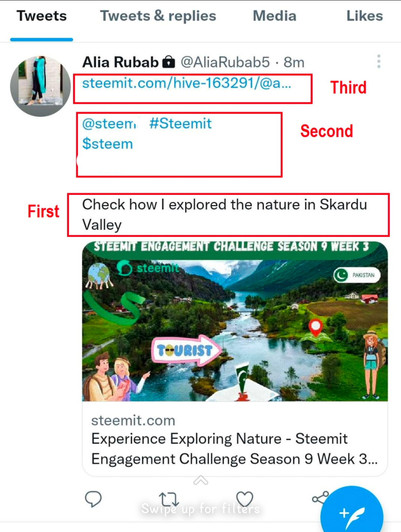Tap the share icon under the tweet
401x532 pixels.
(x=320, y=497)
